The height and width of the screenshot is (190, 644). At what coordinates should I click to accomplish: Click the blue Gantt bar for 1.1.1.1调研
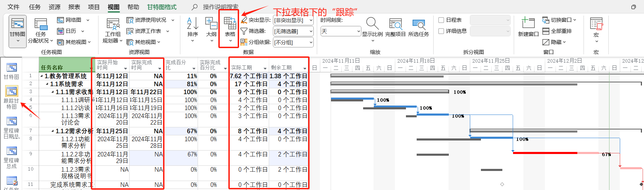pyautogui.click(x=352, y=99)
